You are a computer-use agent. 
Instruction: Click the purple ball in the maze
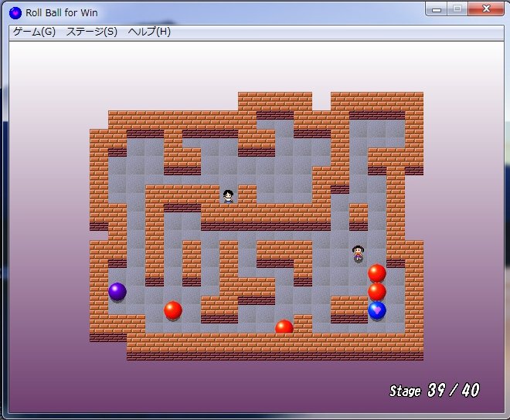[x=117, y=292]
